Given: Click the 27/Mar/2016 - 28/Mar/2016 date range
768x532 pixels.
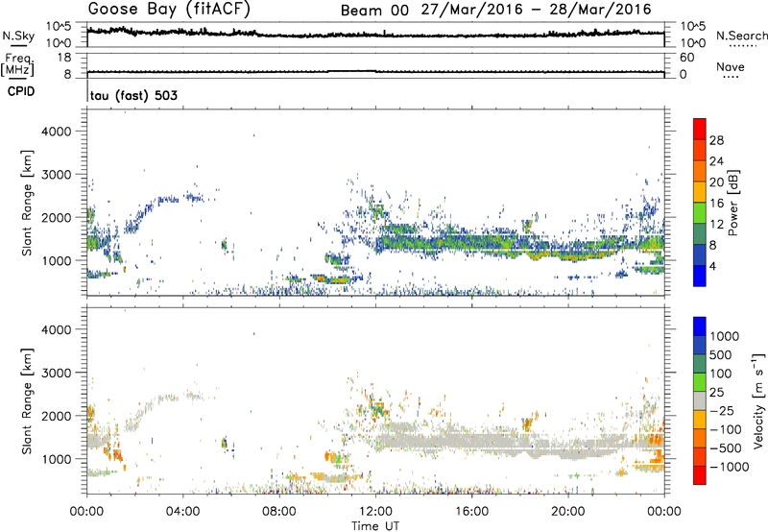Looking at the screenshot, I should pyautogui.click(x=537, y=10).
